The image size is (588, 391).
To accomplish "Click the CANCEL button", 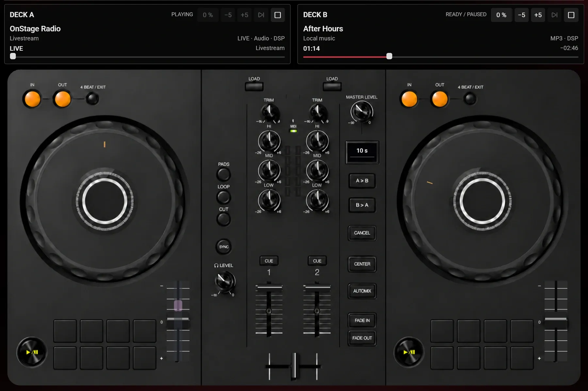I will [362, 233].
